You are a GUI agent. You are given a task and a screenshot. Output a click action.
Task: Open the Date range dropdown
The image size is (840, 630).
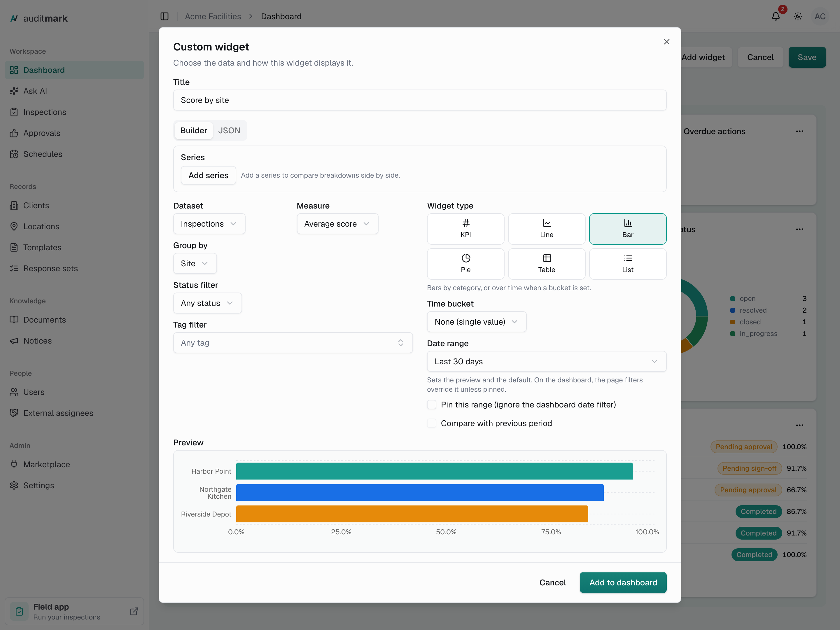click(x=547, y=361)
